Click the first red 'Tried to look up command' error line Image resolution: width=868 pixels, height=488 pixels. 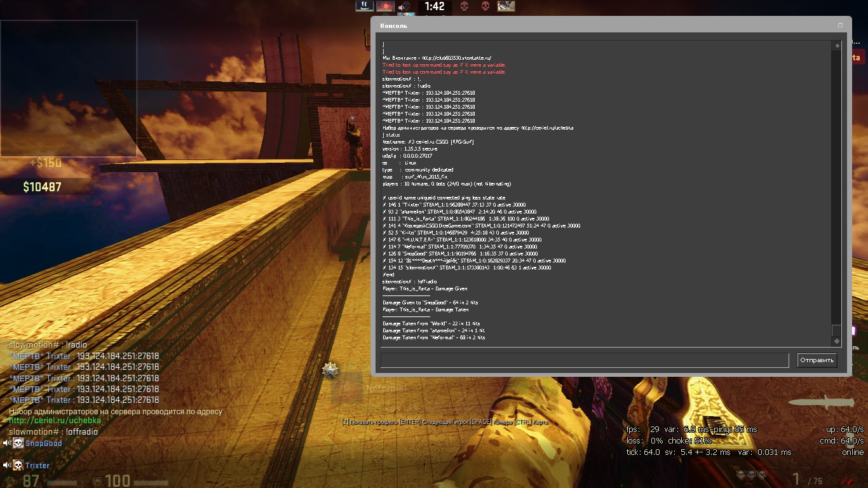444,65
